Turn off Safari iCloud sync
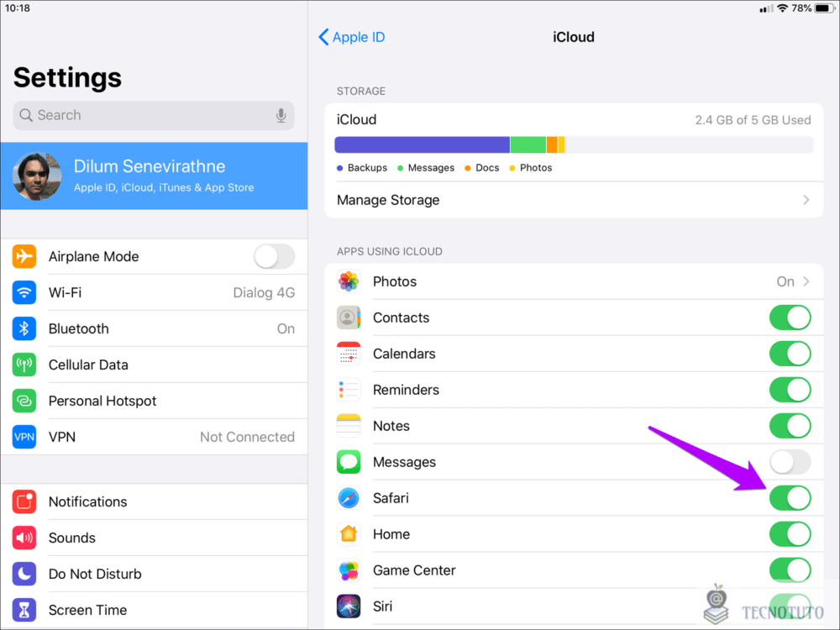The width and height of the screenshot is (840, 630). 790,497
